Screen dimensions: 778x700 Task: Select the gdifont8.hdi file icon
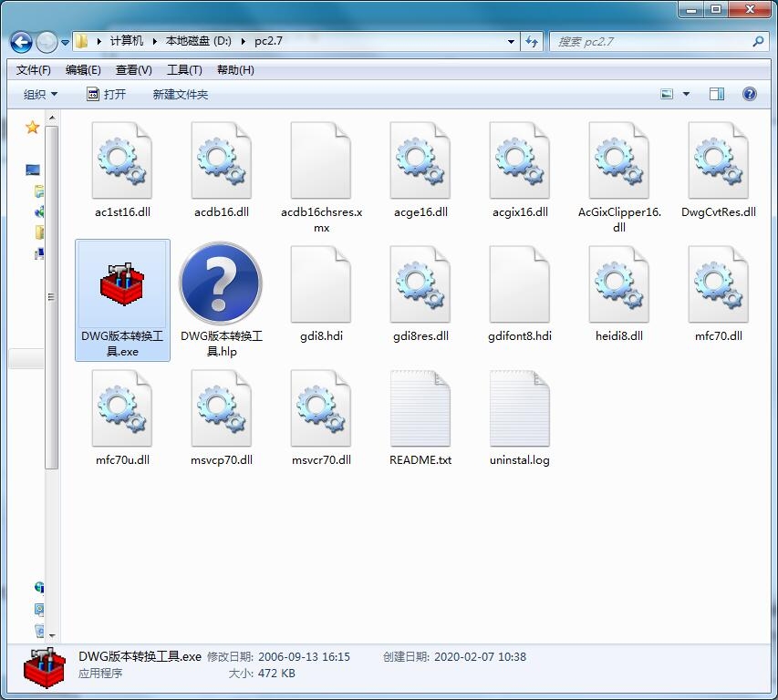click(x=520, y=284)
